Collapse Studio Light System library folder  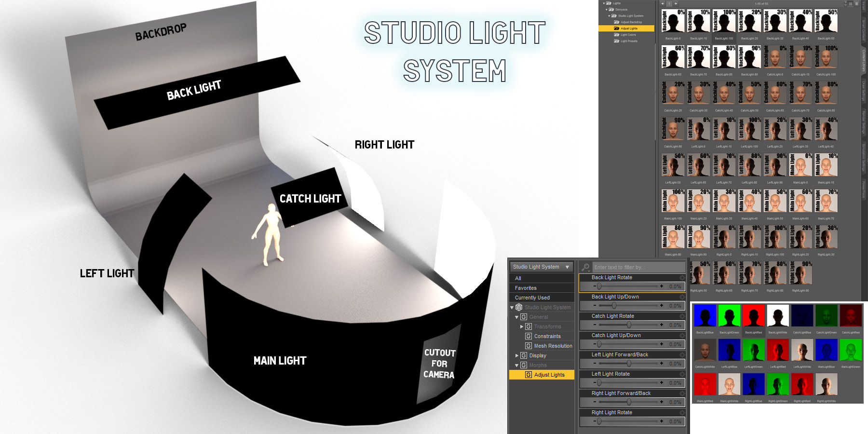(x=610, y=16)
